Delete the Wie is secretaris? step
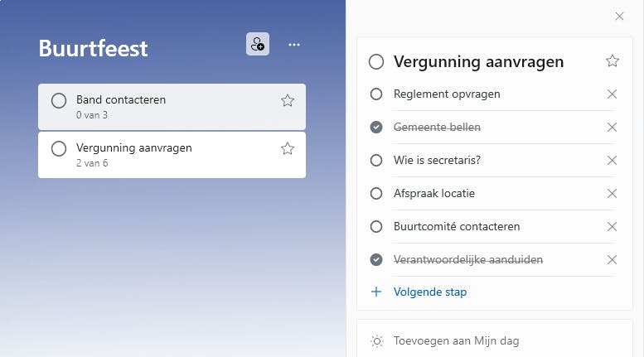644x357 pixels. click(x=613, y=161)
